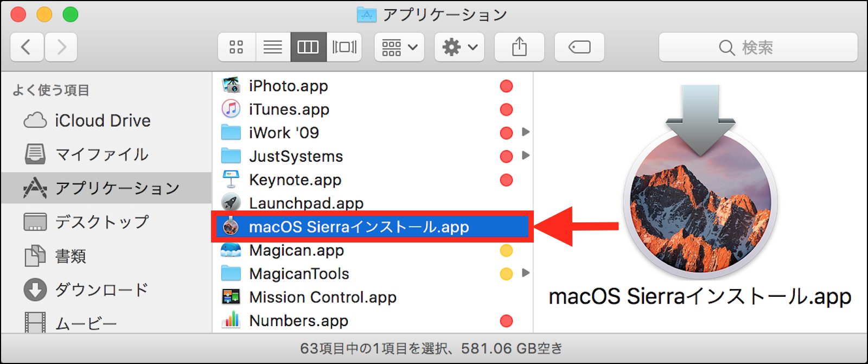Open the item arrangement dropdown
Viewport: 868px width, 364px height.
399,47
